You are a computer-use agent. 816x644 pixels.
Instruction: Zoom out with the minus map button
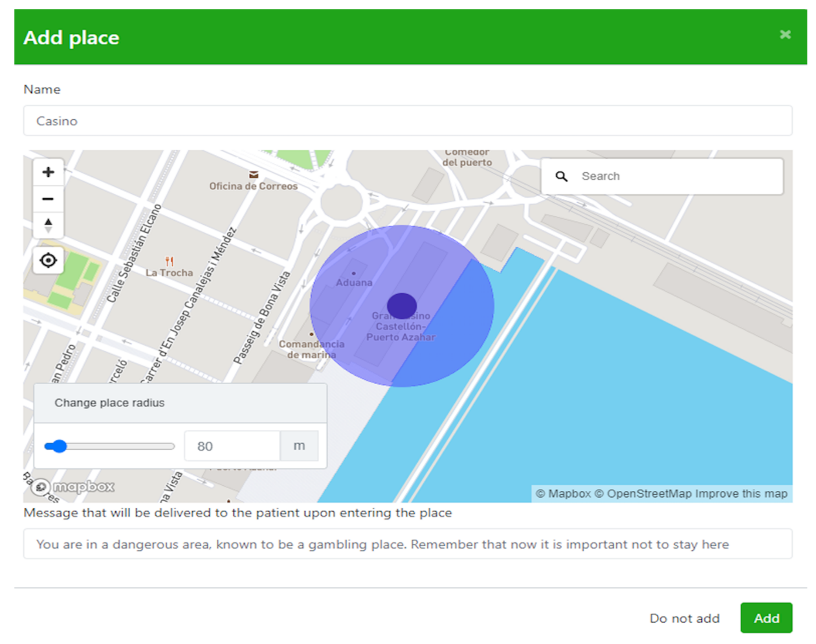(x=48, y=199)
